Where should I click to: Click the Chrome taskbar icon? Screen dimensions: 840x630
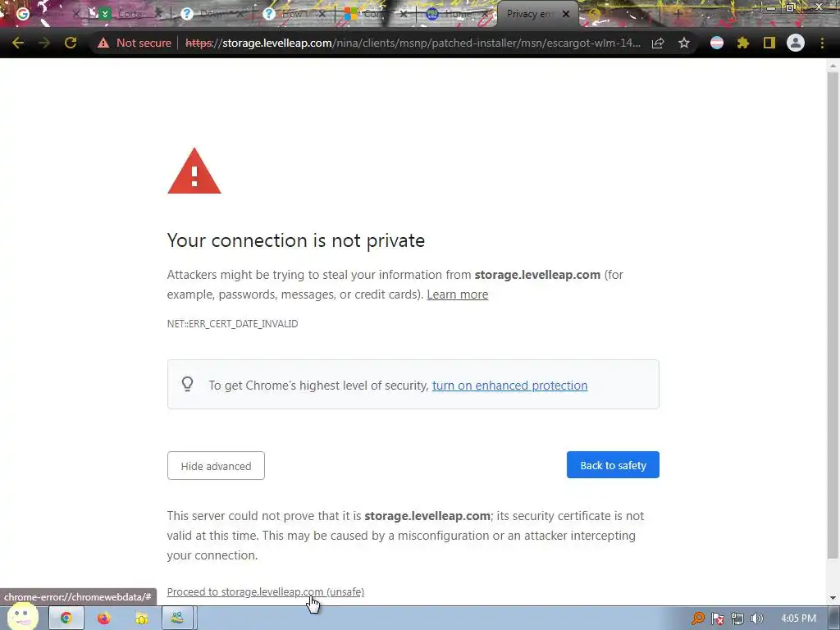[66, 619]
